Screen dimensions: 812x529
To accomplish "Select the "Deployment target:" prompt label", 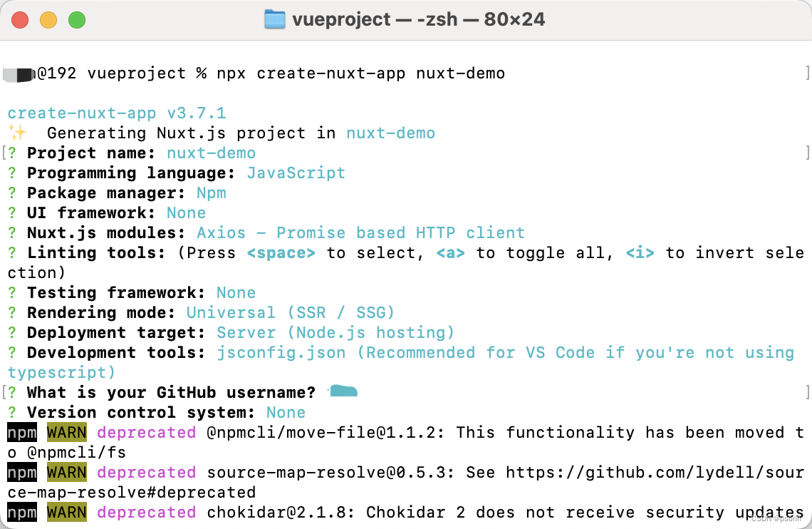I will point(116,333).
